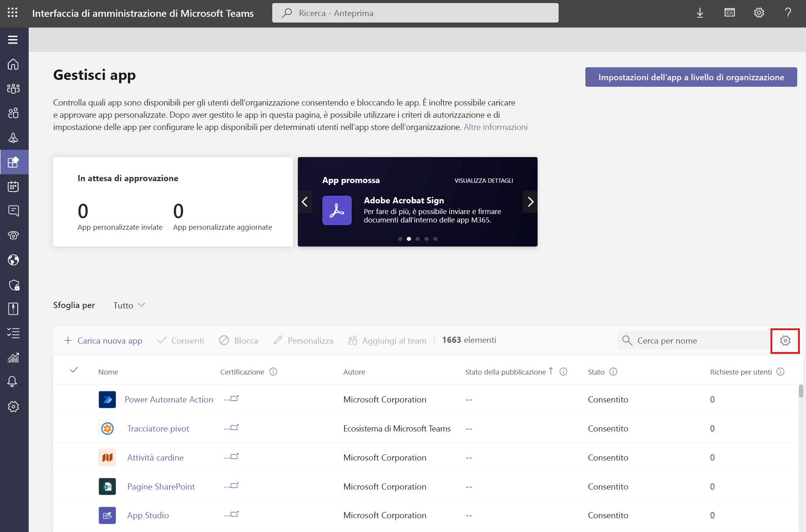Open the Teams section icon in sidebar
The height and width of the screenshot is (532, 806).
[x=13, y=89]
